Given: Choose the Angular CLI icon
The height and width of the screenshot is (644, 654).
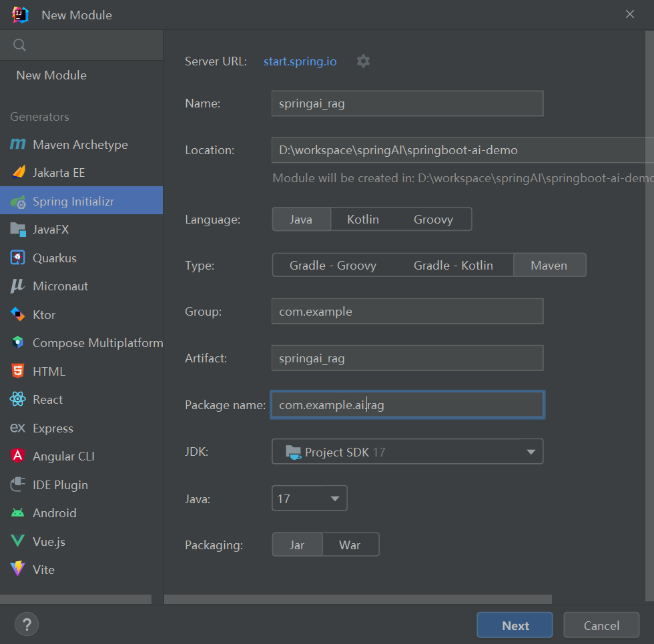Looking at the screenshot, I should pos(18,456).
